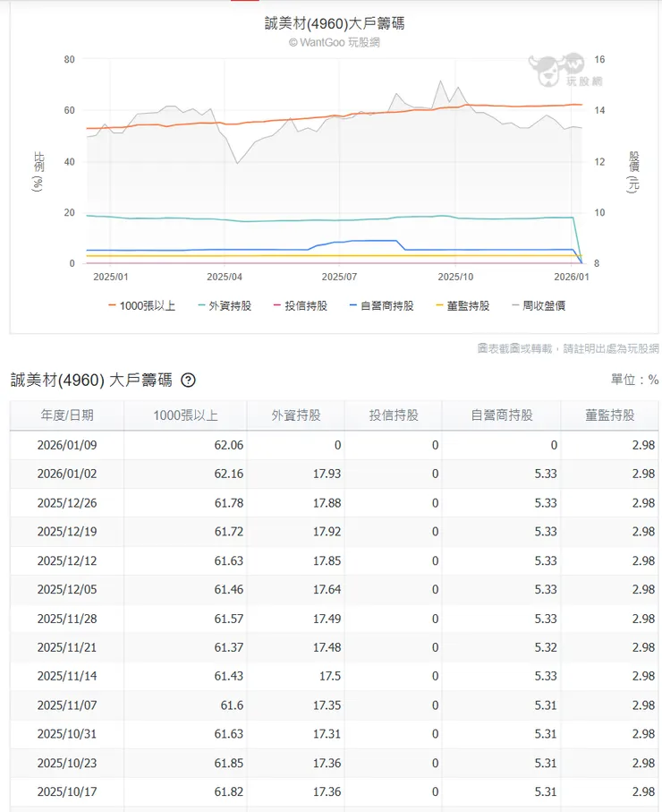662x812 pixels.
Task: Click the 自營商持股 table column header
Action: 502,415
